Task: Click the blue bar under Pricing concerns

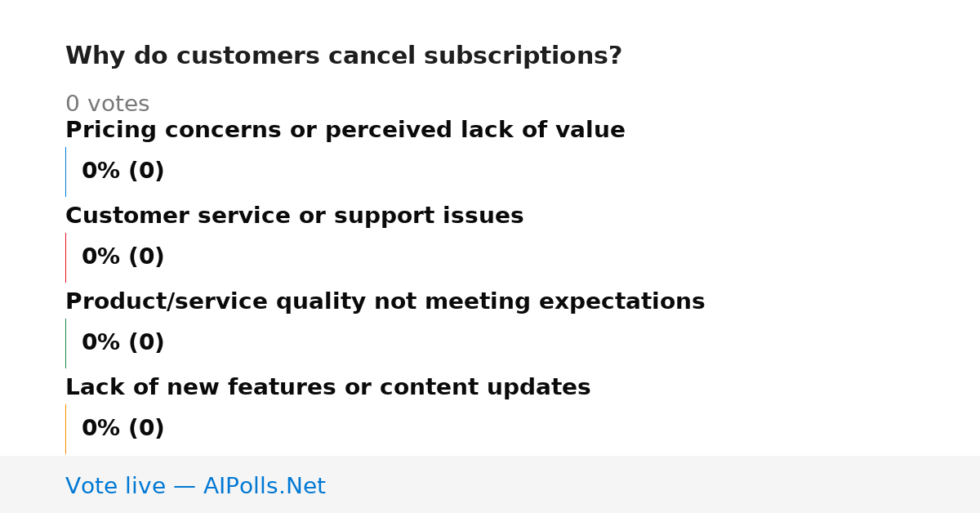Action: (x=65, y=172)
